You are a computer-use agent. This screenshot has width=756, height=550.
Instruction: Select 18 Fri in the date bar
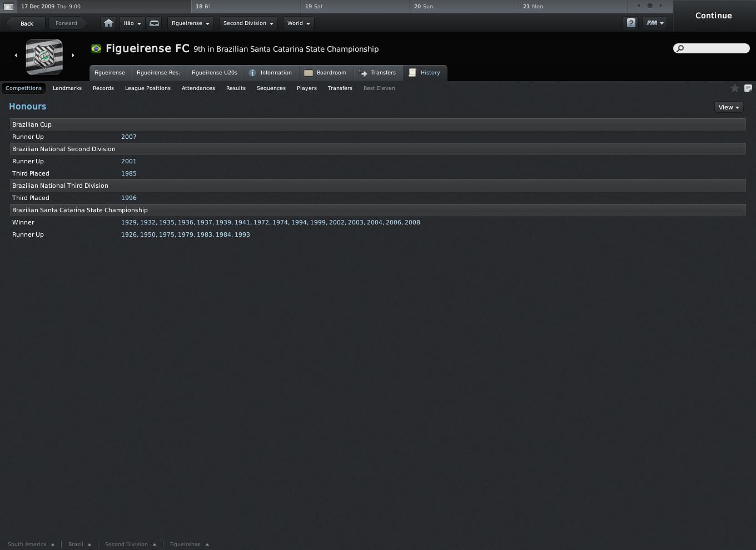(x=246, y=6)
